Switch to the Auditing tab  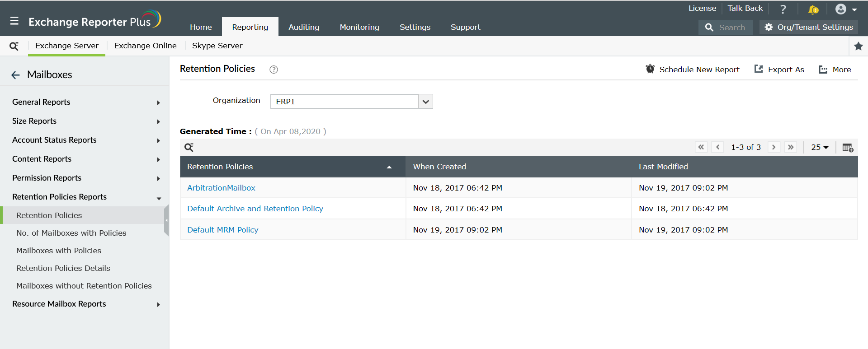[304, 27]
